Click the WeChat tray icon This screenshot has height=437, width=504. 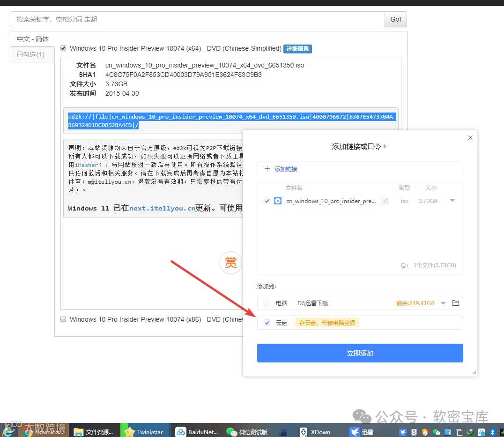436,432
